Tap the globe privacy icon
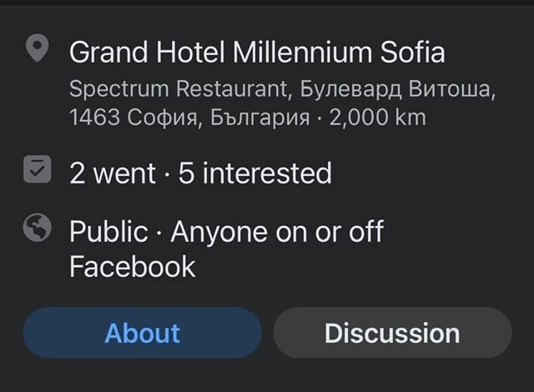The width and height of the screenshot is (534, 392). [37, 229]
